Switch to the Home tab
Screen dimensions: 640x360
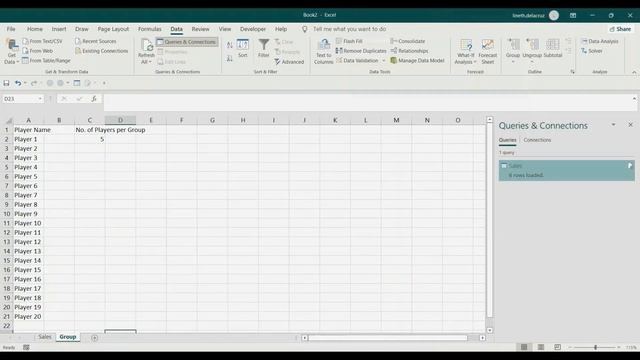[35, 29]
